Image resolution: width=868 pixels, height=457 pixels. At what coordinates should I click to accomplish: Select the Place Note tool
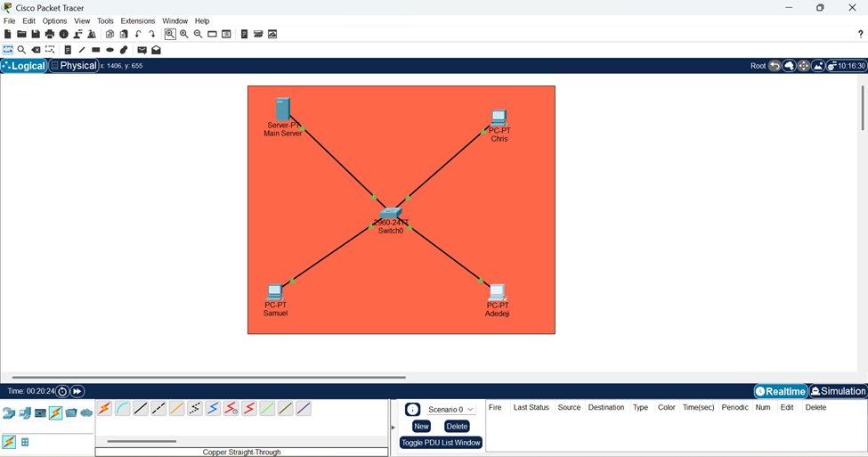coord(68,50)
